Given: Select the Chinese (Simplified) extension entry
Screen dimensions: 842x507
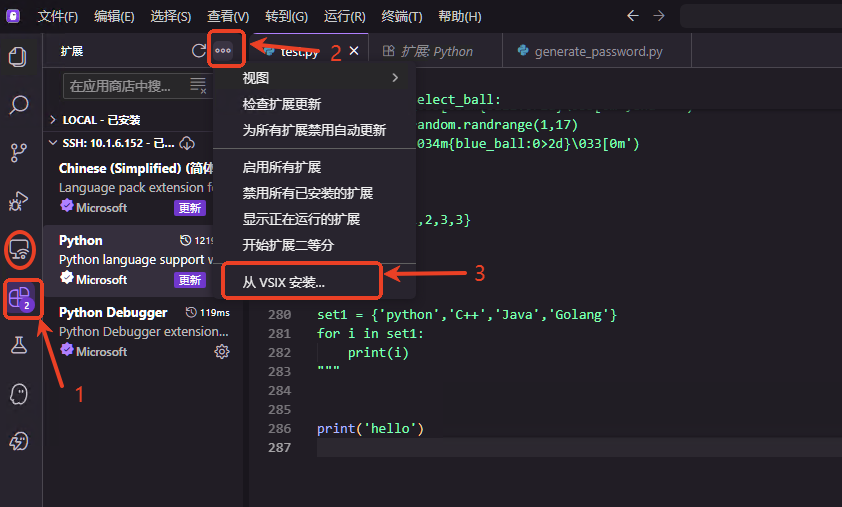Looking at the screenshot, I should pyautogui.click(x=129, y=188).
